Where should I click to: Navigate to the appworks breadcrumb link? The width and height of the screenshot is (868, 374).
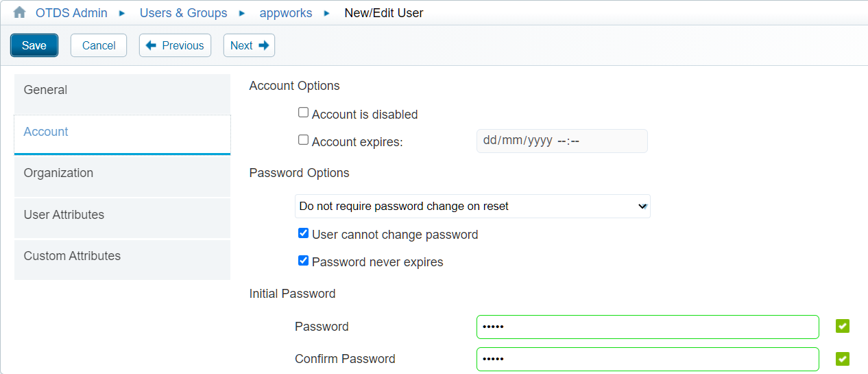pos(286,13)
